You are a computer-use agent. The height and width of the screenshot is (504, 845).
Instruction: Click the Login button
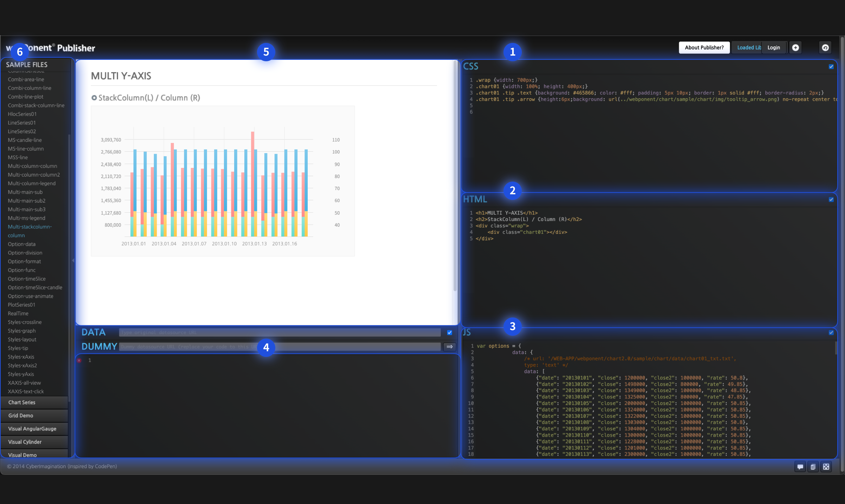774,48
